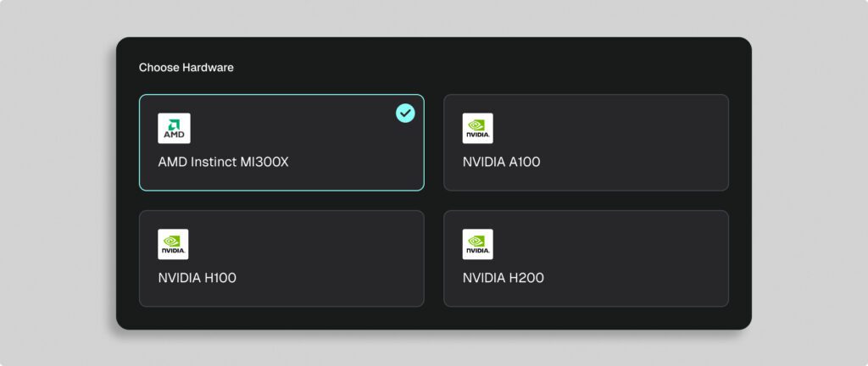Click the selected checkmark on the AMD card
This screenshot has height=366, width=868.
pos(405,114)
